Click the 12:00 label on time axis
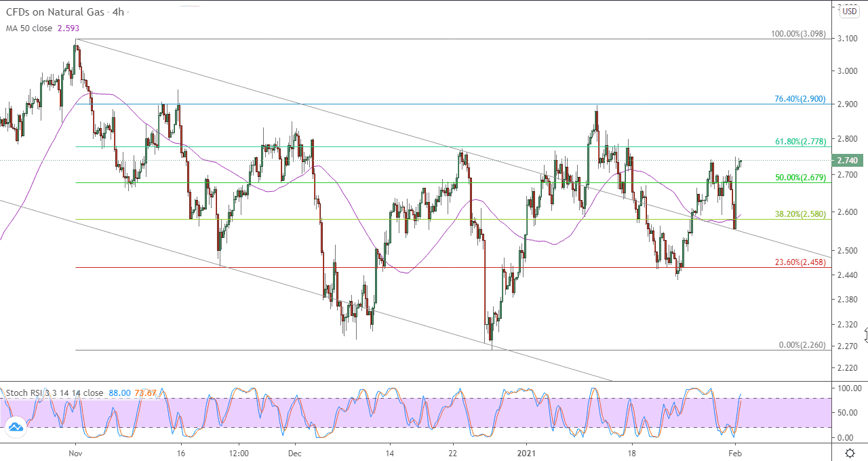The height and width of the screenshot is (461, 868). tap(239, 452)
